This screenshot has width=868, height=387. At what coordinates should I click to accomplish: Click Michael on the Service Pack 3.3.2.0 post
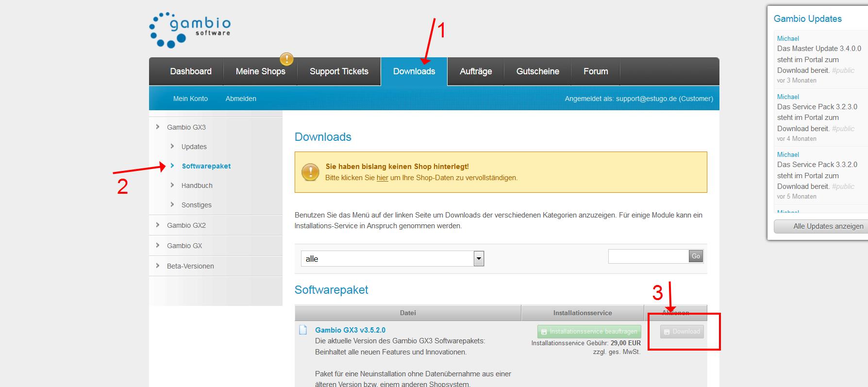coord(788,154)
